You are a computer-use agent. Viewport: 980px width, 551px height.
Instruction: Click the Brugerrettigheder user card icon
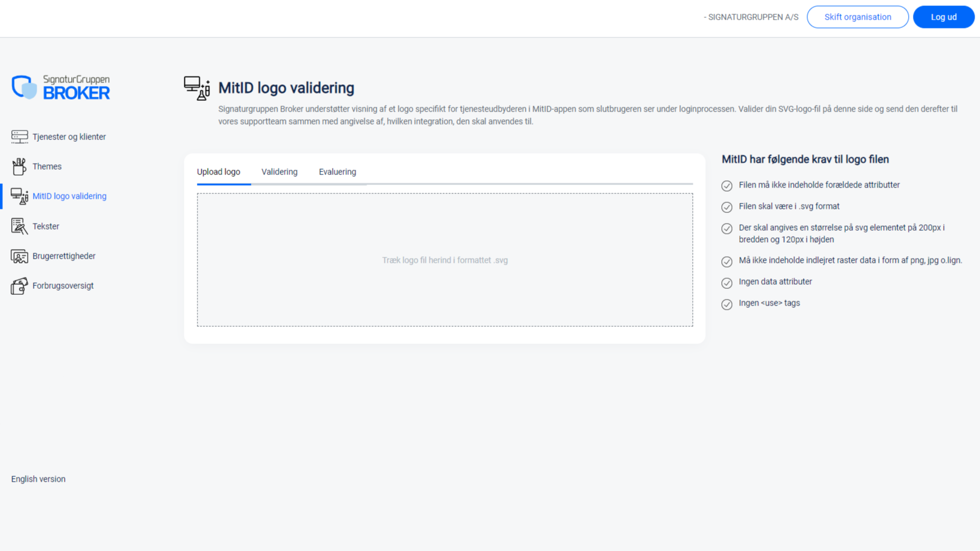[19, 256]
